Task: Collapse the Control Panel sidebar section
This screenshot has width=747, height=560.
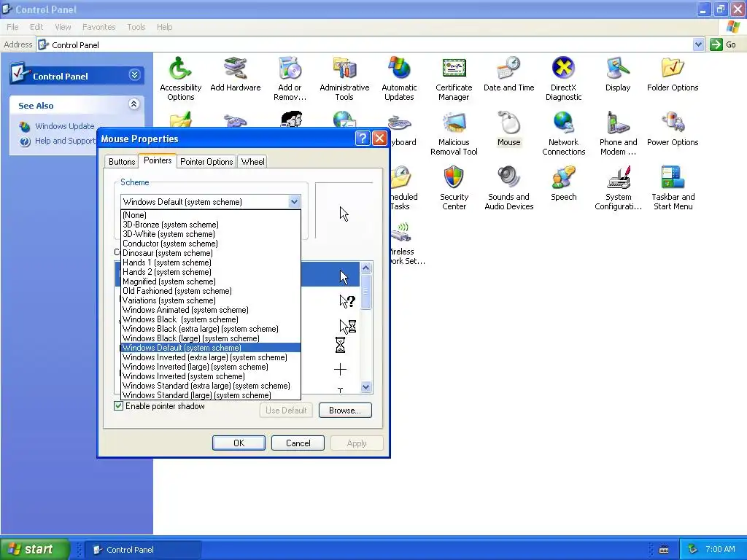Action: click(135, 75)
